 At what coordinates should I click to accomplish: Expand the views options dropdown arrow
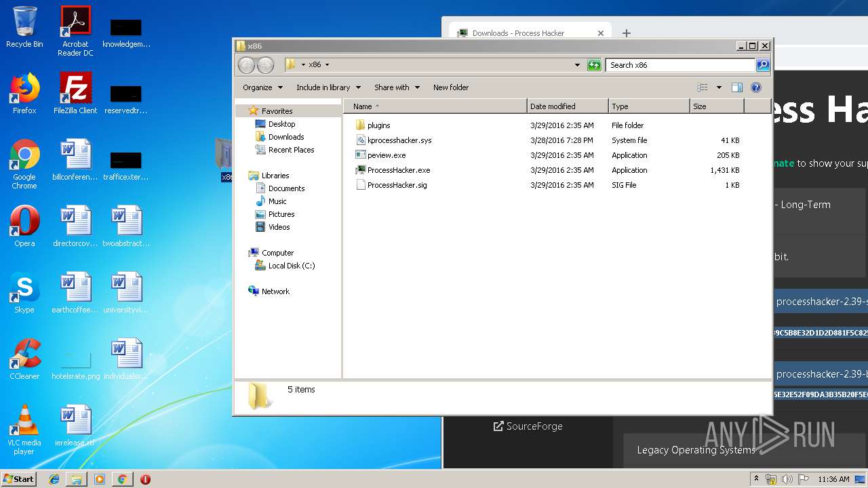click(x=719, y=87)
